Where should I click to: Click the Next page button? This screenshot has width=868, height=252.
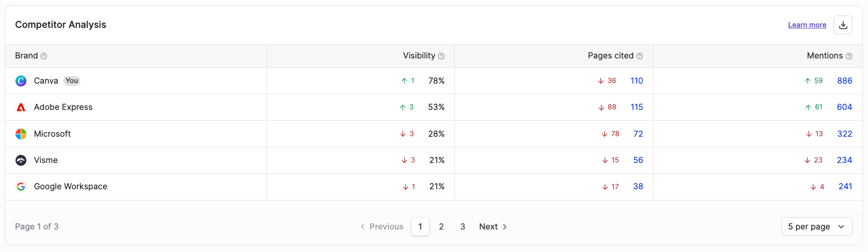click(493, 227)
